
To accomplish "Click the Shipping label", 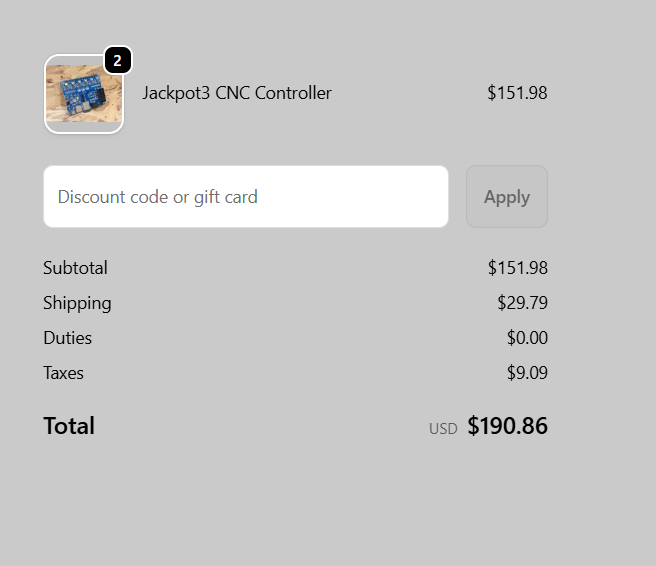I will click(x=77, y=303).
